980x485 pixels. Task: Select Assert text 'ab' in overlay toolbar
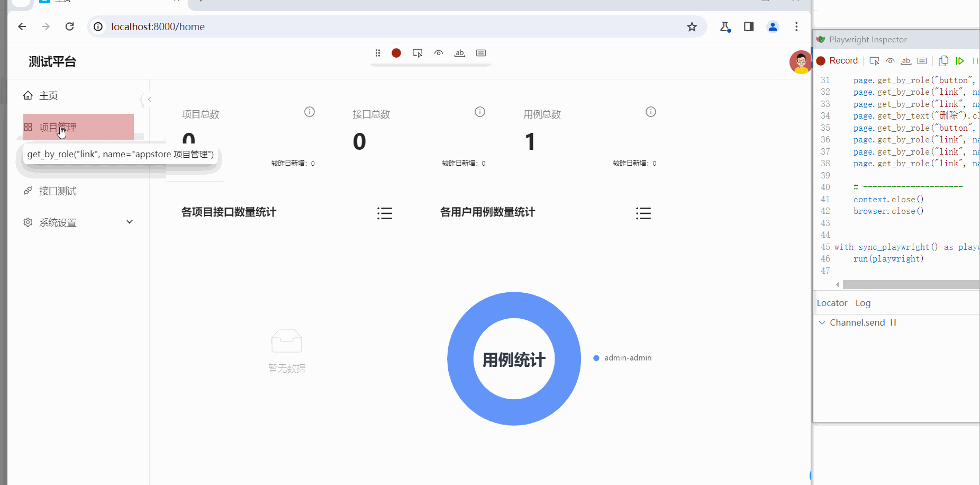point(460,53)
